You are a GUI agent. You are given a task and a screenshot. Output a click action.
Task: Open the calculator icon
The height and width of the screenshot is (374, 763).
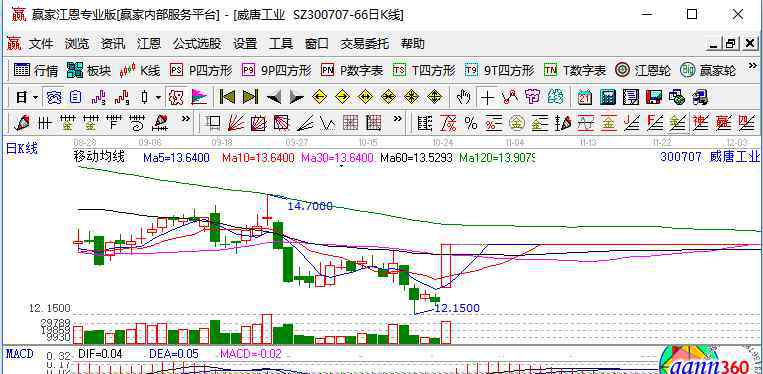pos(608,98)
